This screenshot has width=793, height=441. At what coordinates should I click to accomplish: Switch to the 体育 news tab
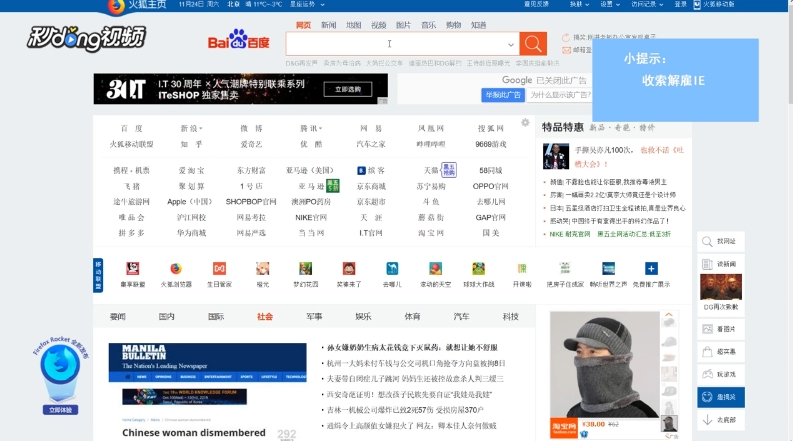coord(412,317)
